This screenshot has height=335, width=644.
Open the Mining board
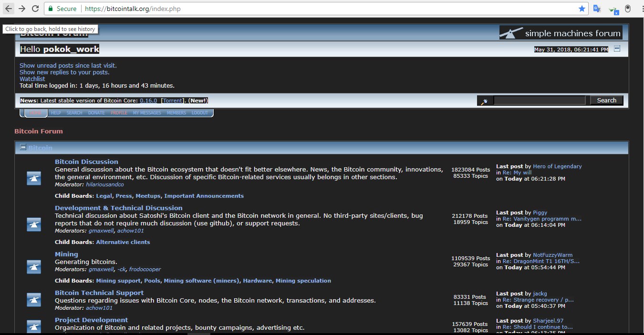pyautogui.click(x=66, y=254)
